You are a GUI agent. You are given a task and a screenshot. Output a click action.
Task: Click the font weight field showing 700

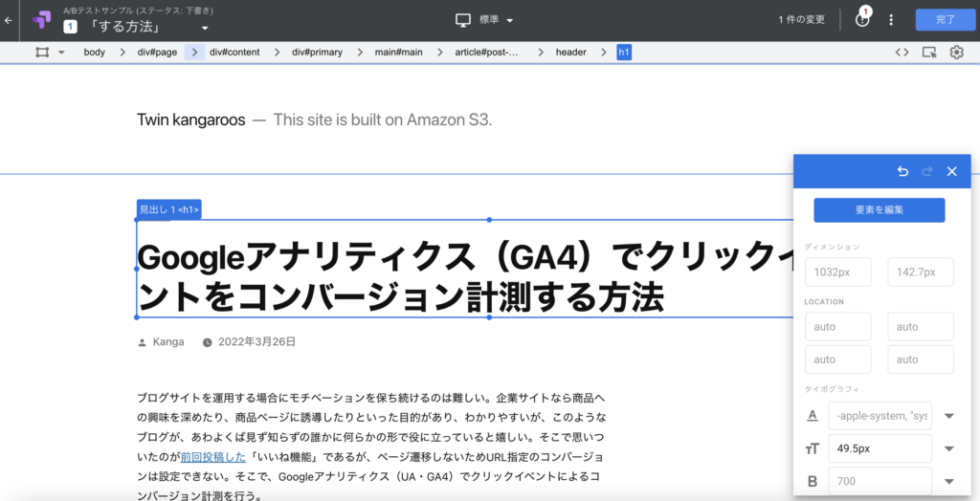[880, 481]
